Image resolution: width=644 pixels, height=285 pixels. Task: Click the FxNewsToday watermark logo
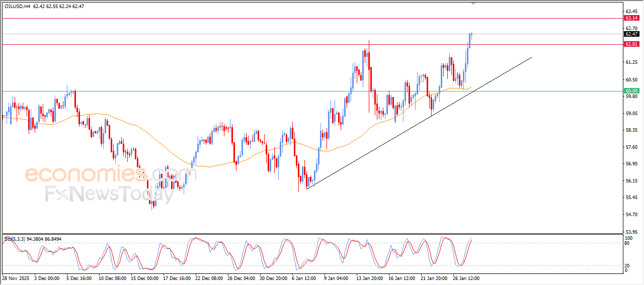[108, 194]
